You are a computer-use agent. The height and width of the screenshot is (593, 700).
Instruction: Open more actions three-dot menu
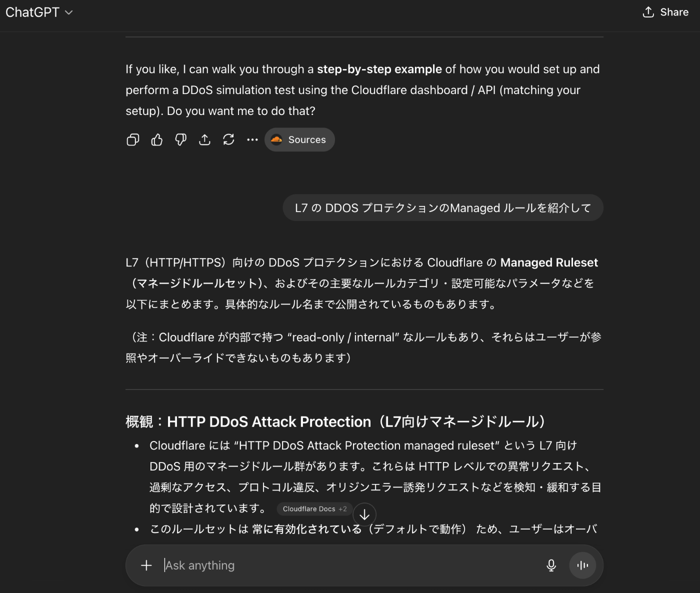coord(252,139)
